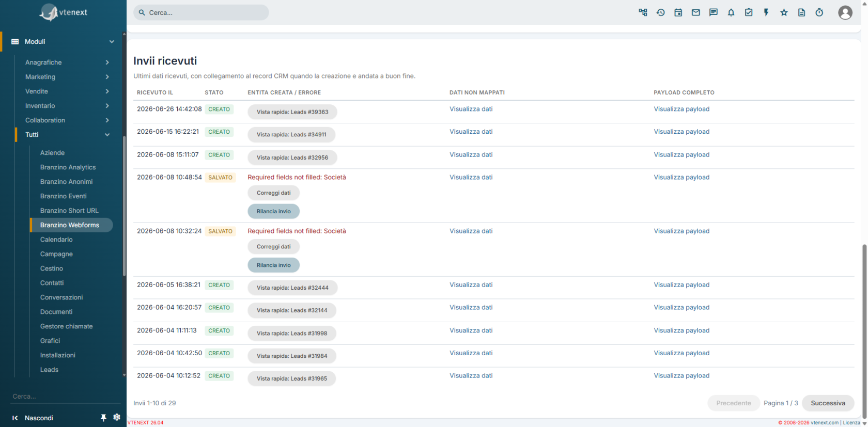
Task: Open the sidebar settings gear icon
Action: point(117,417)
